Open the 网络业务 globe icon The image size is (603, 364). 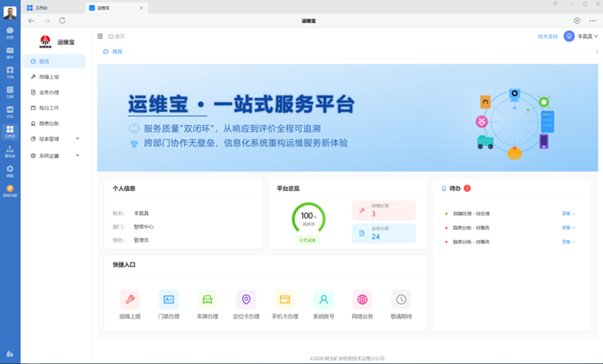click(x=363, y=299)
